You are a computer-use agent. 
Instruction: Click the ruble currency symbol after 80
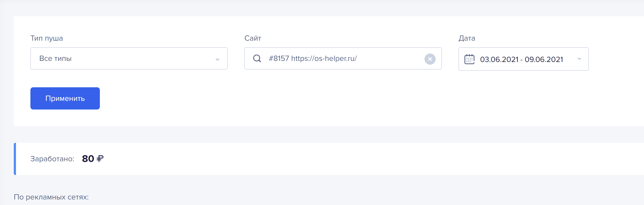click(x=100, y=158)
